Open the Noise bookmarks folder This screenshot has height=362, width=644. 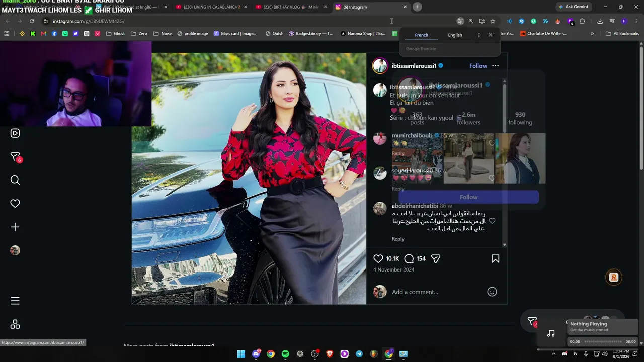click(x=163, y=34)
